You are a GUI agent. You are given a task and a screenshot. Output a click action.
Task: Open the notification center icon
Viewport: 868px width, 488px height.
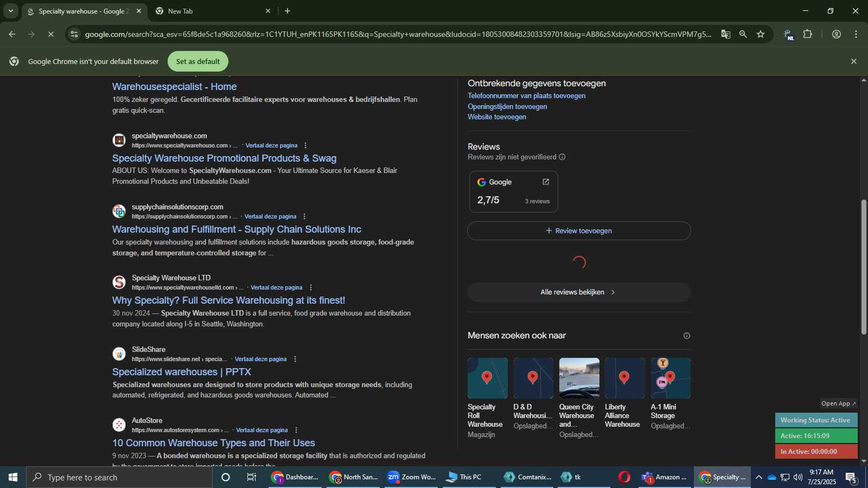(851, 477)
